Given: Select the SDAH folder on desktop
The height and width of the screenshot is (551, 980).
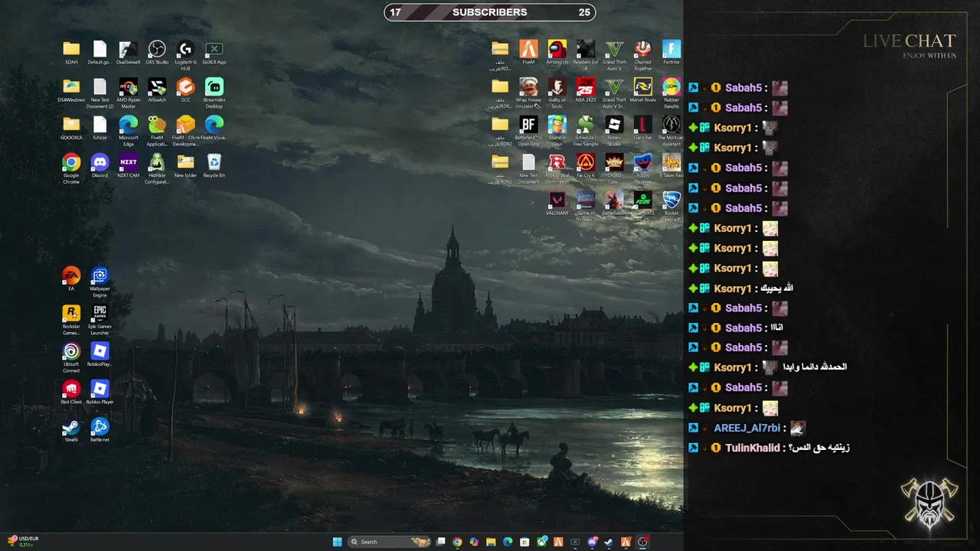Looking at the screenshot, I should (x=71, y=53).
